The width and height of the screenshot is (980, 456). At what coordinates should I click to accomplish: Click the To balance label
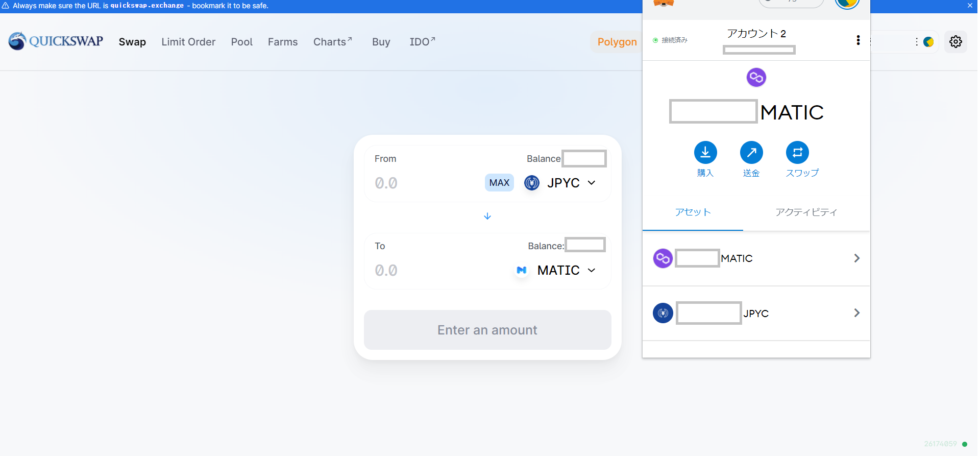click(x=546, y=246)
